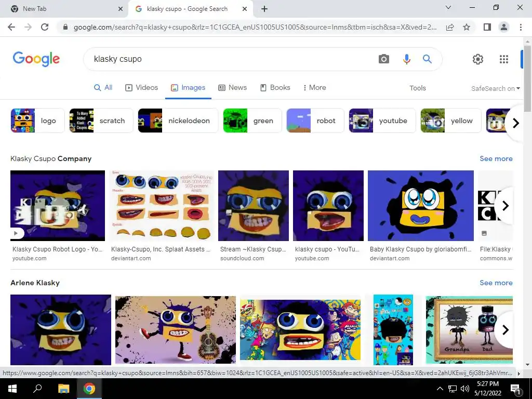Open the Windows Start menu
This screenshot has width=532, height=399.
point(12,389)
